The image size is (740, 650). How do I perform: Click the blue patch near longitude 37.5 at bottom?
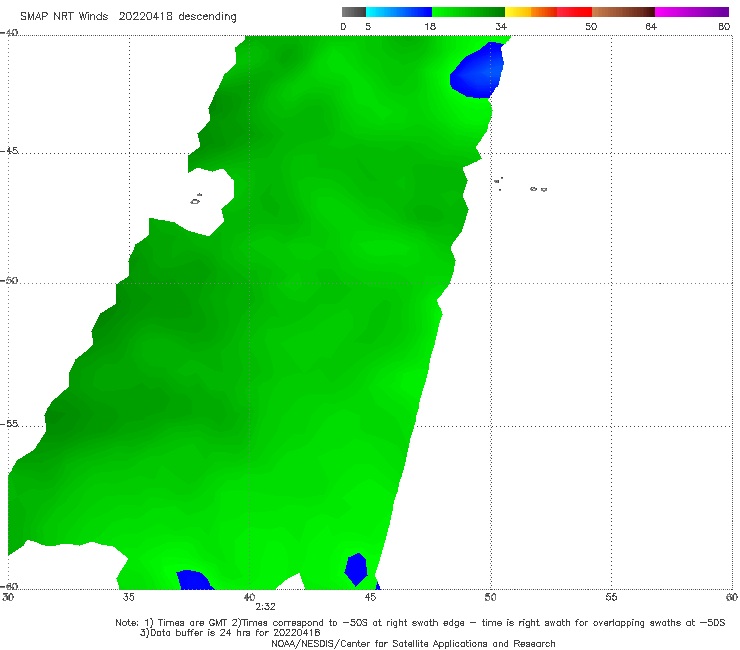pos(193,580)
